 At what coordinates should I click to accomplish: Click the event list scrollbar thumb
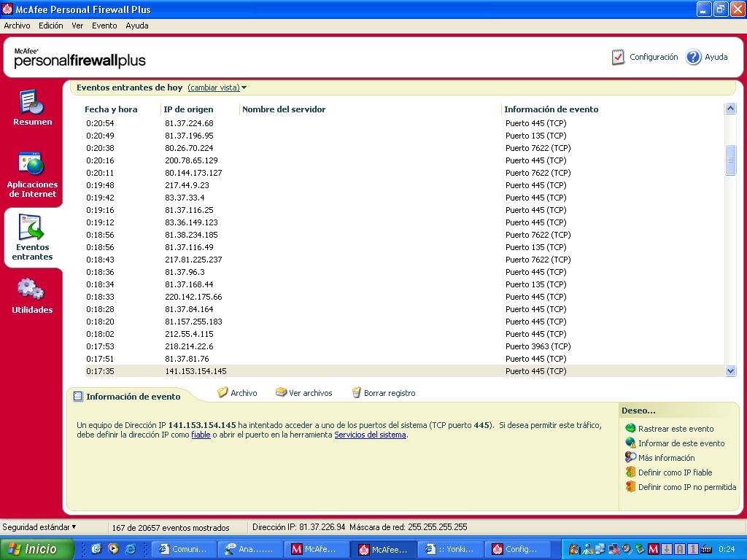point(730,160)
